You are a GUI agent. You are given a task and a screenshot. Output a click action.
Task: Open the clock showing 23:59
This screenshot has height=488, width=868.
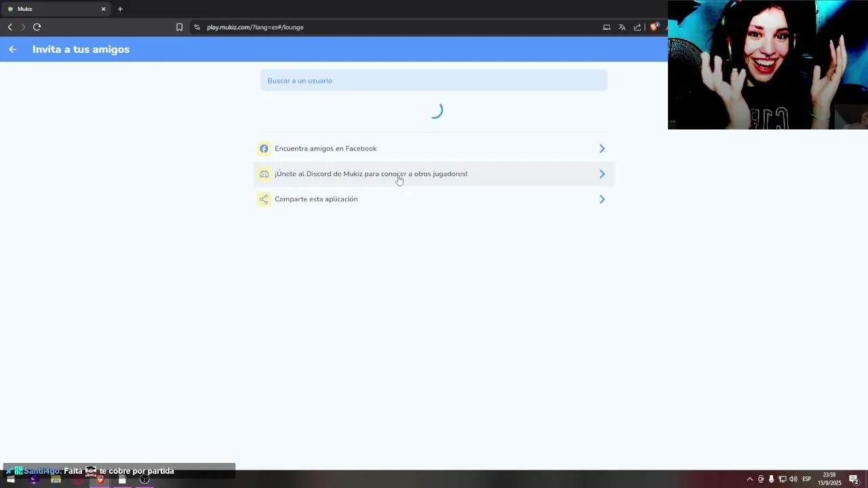pyautogui.click(x=829, y=479)
